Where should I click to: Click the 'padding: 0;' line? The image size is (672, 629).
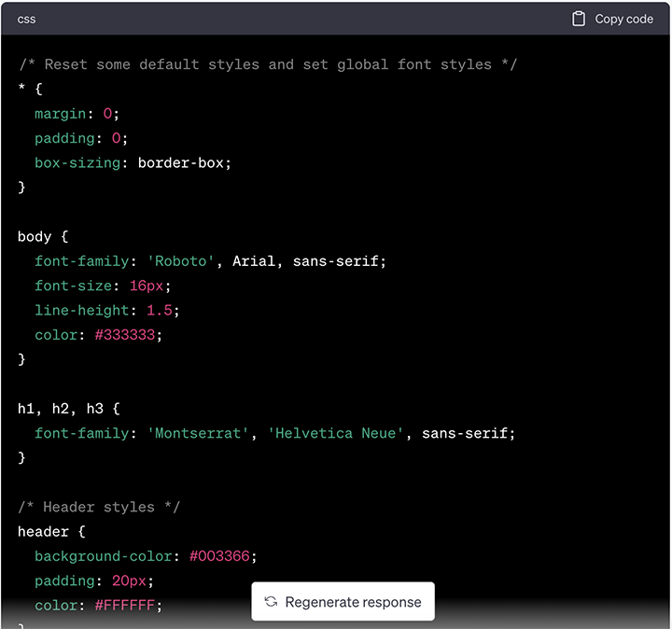click(81, 138)
